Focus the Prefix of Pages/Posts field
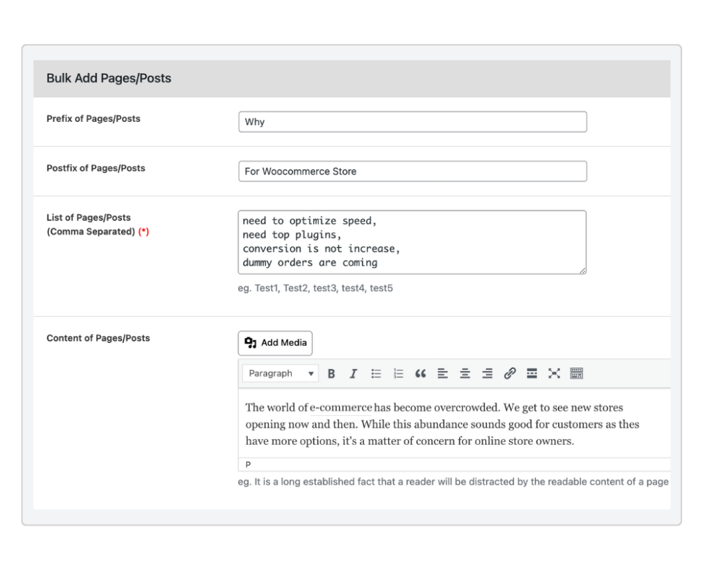This screenshot has width=704, height=588. [x=413, y=122]
